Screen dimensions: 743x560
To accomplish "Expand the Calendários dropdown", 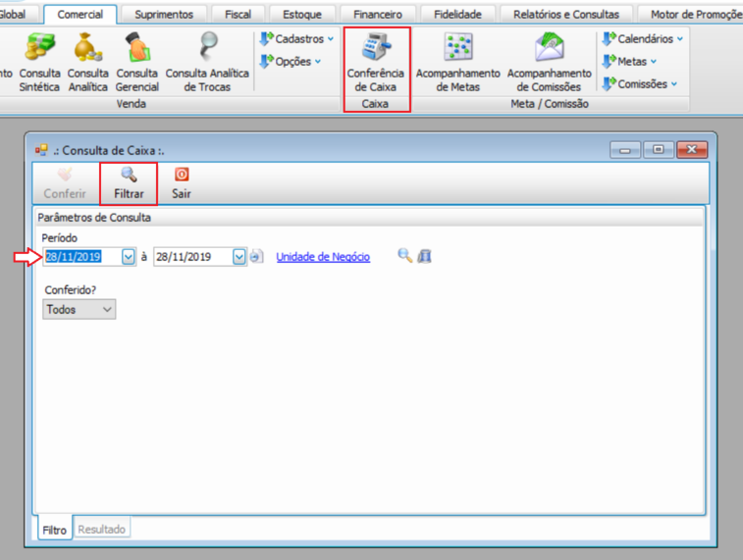I will pyautogui.click(x=643, y=39).
